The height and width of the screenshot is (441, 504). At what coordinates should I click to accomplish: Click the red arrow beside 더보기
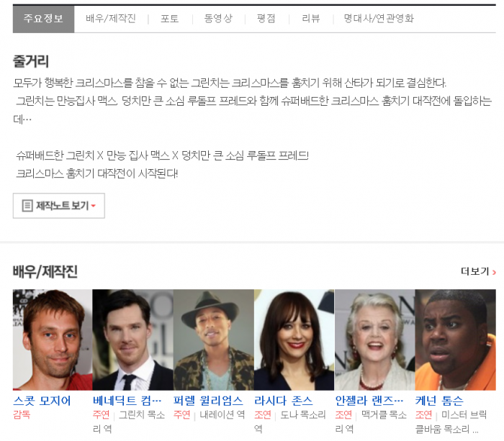[494, 272]
